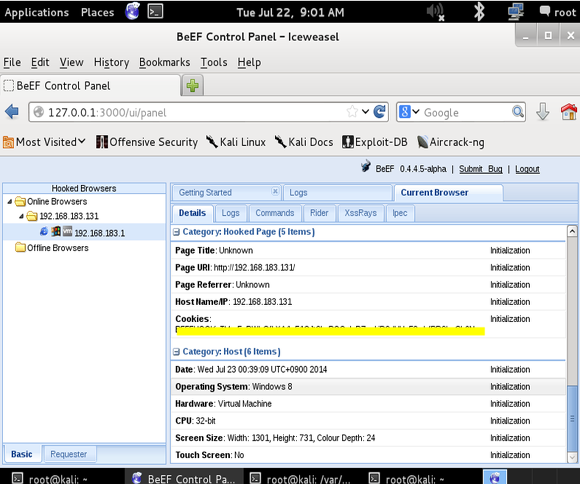
Task: Click the Iceweasel launcher icon in top panel
Action: click(132, 11)
